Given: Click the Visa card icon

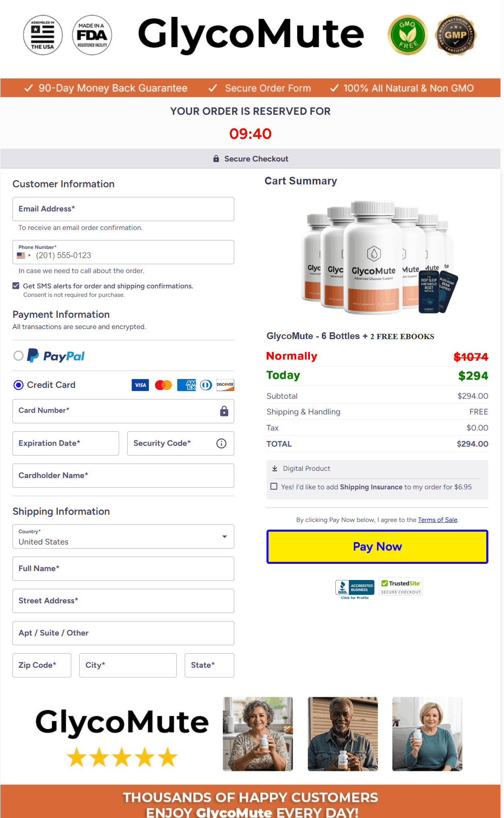Looking at the screenshot, I should [x=140, y=385].
